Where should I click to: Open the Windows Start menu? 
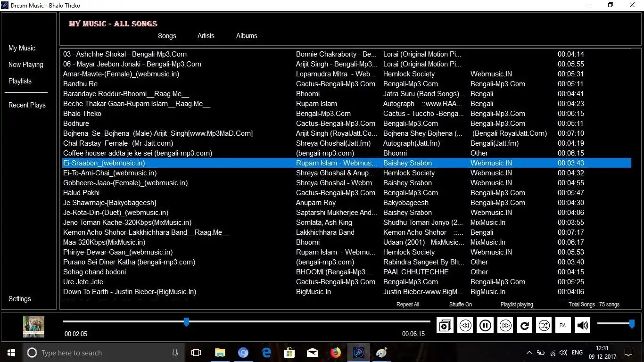tap(11, 353)
